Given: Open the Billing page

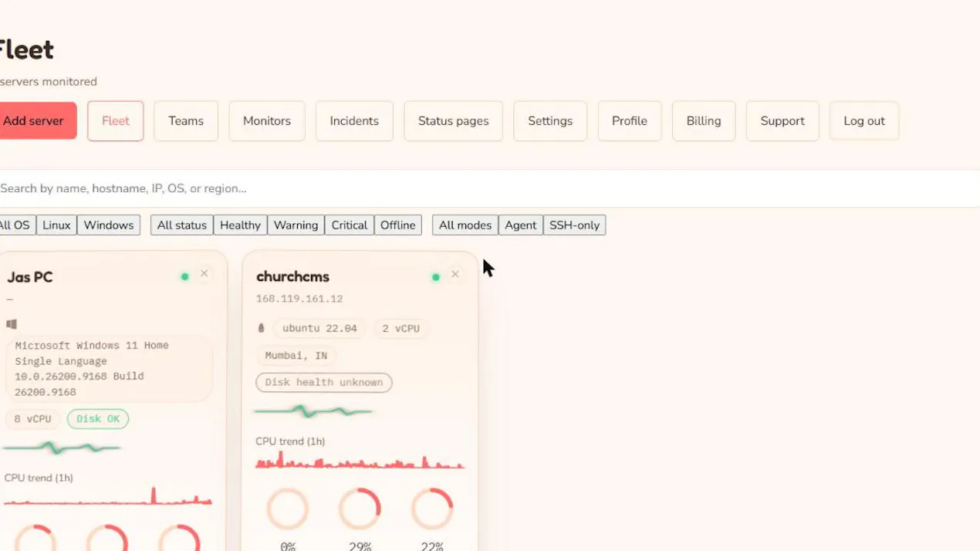Looking at the screenshot, I should (704, 120).
